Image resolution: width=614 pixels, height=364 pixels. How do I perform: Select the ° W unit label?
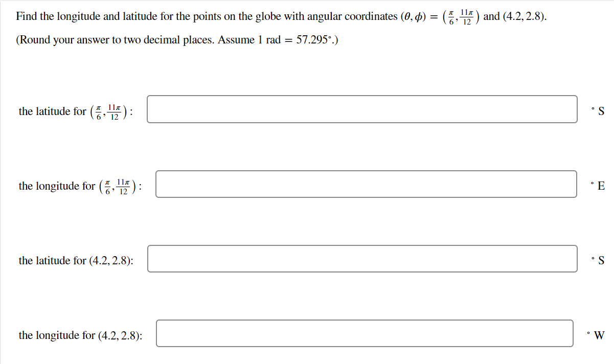(x=597, y=335)
